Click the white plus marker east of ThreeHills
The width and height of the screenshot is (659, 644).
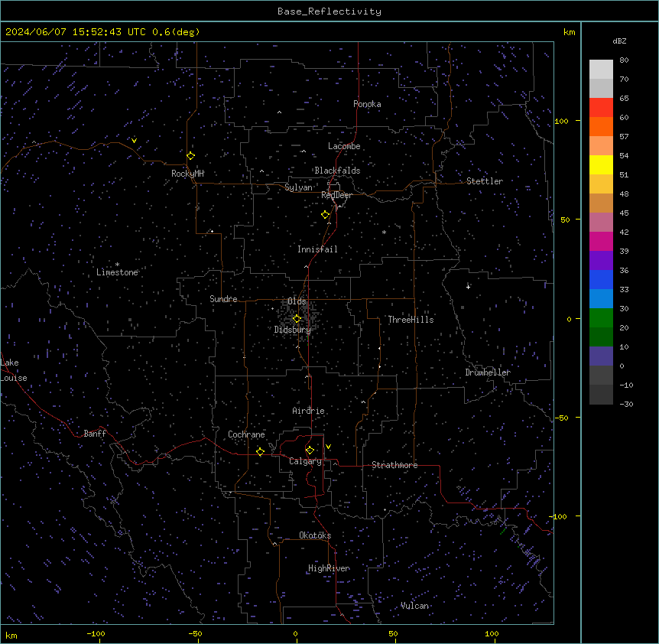pos(468,287)
